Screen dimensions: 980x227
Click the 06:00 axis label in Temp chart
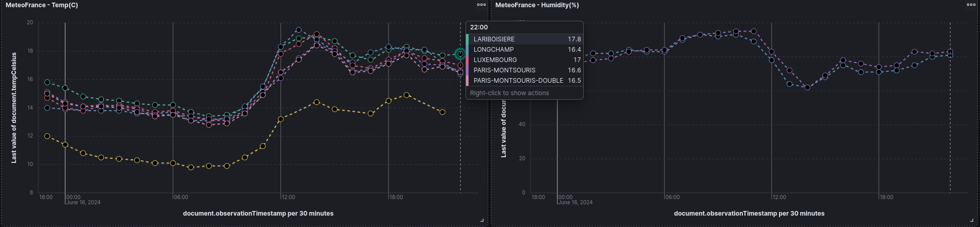pyautogui.click(x=181, y=197)
